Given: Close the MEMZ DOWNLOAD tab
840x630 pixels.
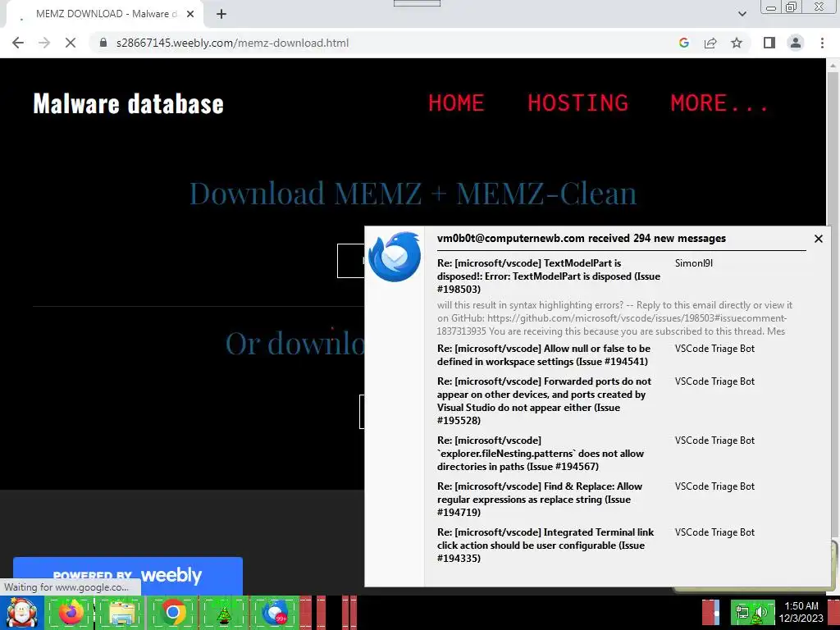Looking at the screenshot, I should [190, 14].
